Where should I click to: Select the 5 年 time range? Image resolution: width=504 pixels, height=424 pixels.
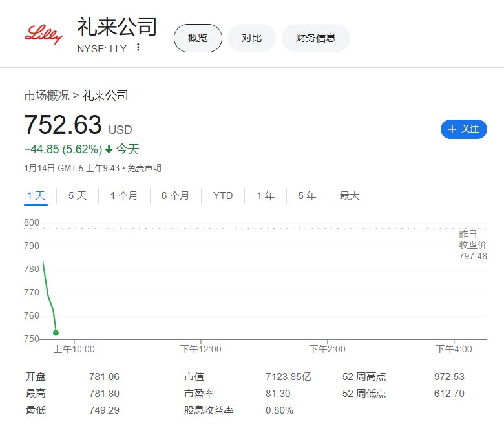click(307, 196)
